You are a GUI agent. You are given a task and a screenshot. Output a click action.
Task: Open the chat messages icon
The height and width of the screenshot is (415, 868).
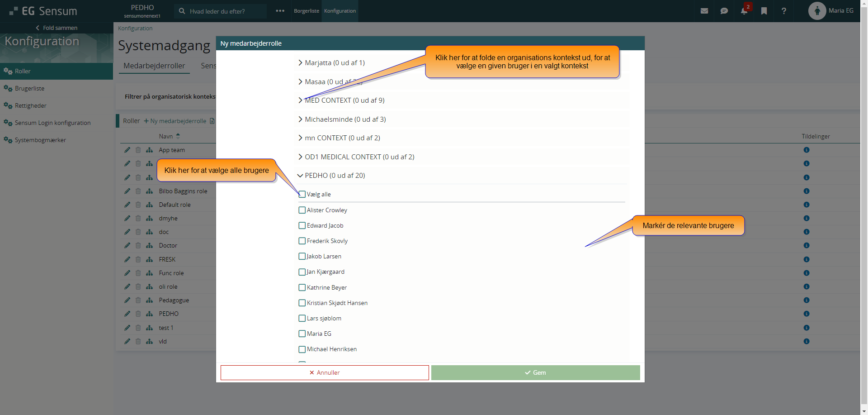(724, 11)
